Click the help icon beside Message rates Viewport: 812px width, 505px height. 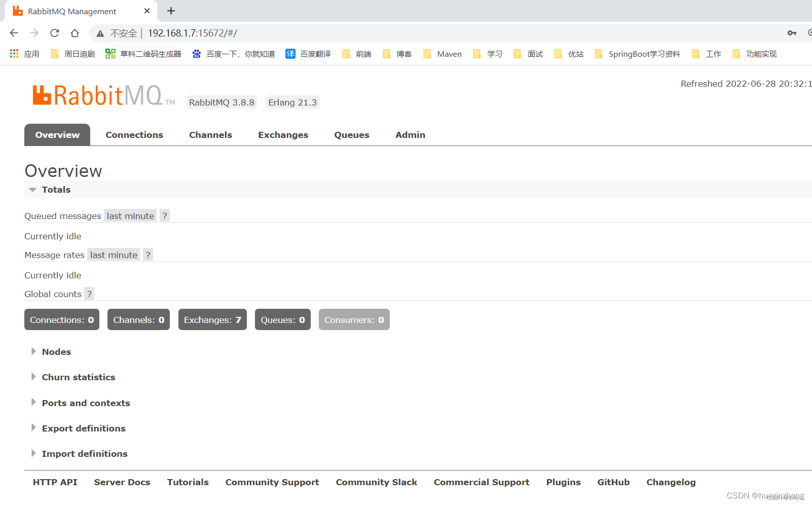(147, 255)
